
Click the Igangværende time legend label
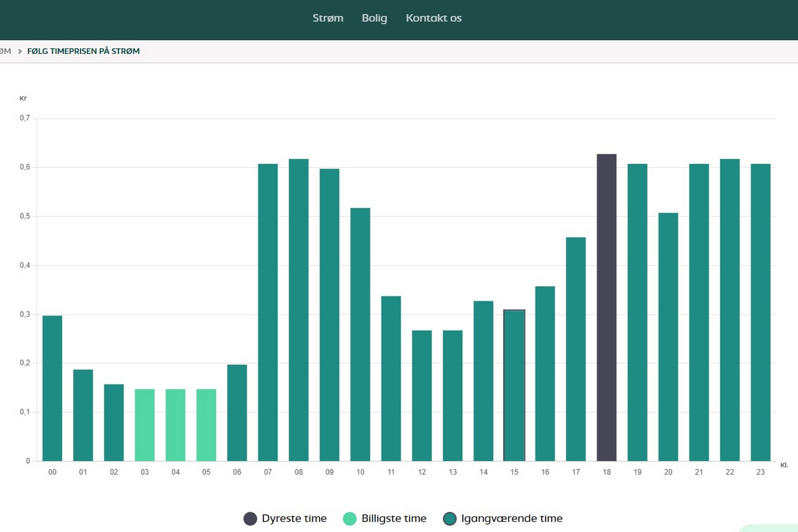(511, 518)
